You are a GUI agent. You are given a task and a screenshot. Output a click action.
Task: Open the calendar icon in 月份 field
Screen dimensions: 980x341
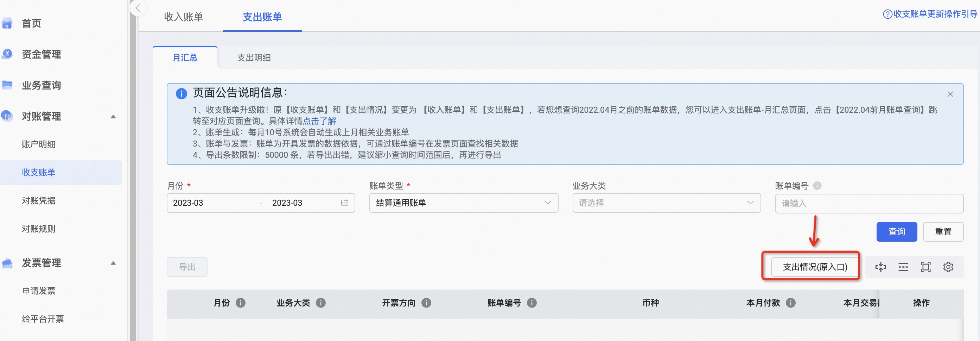(344, 203)
